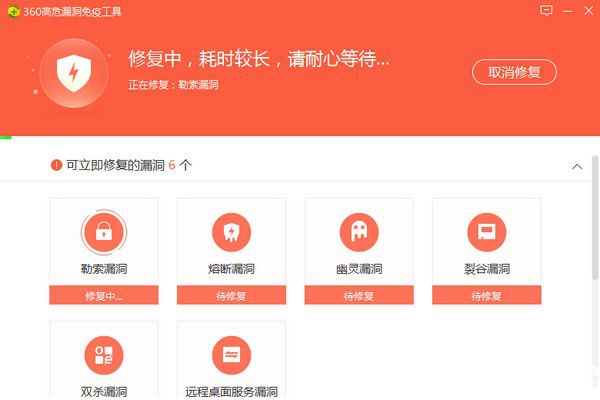Select the 裂谷漏洞 icon
The width and height of the screenshot is (600, 400).
click(487, 232)
